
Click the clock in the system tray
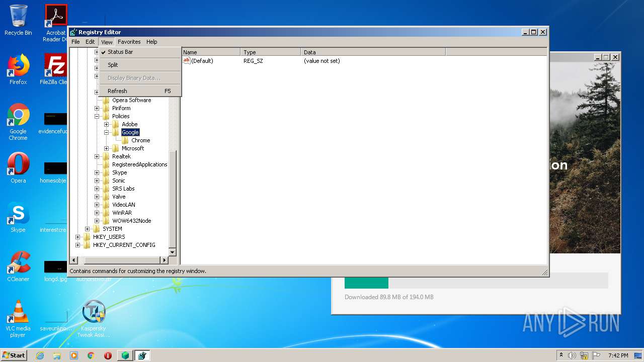[618, 355]
